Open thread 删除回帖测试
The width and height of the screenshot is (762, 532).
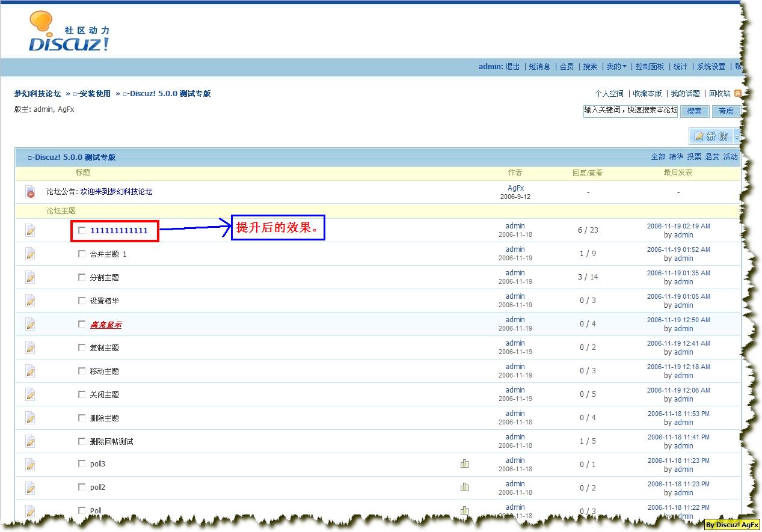click(111, 441)
